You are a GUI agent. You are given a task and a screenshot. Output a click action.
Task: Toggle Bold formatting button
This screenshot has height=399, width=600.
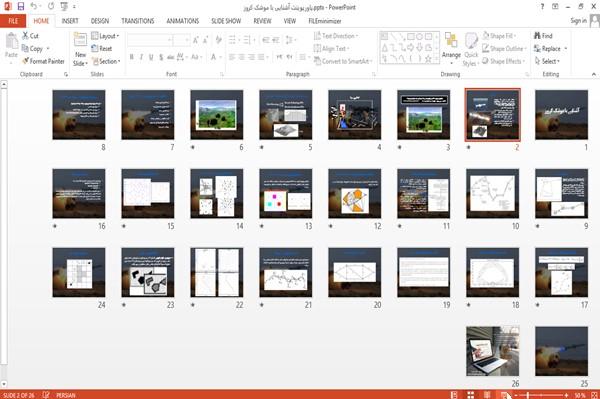click(x=132, y=57)
